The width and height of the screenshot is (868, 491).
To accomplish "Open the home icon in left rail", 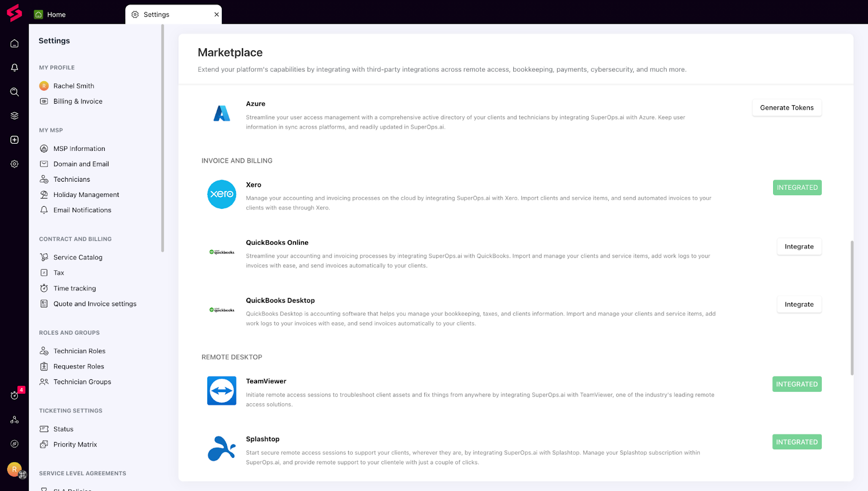I will tap(15, 43).
